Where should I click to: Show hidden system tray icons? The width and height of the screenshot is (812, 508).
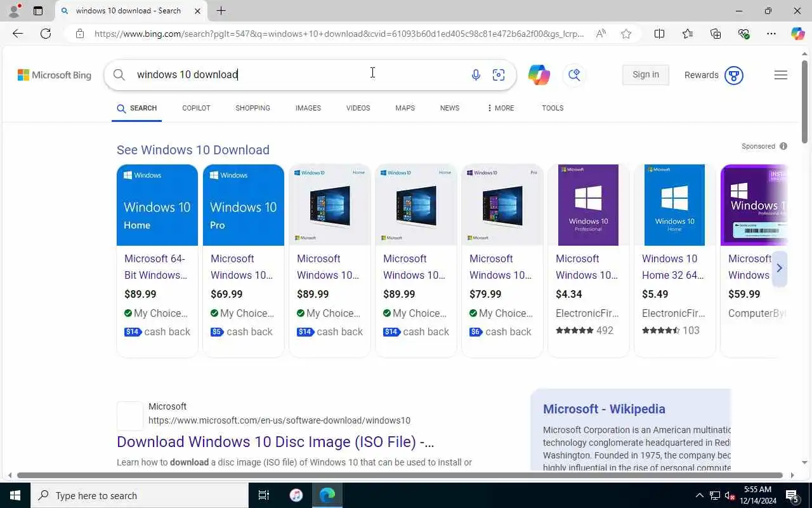(700, 495)
